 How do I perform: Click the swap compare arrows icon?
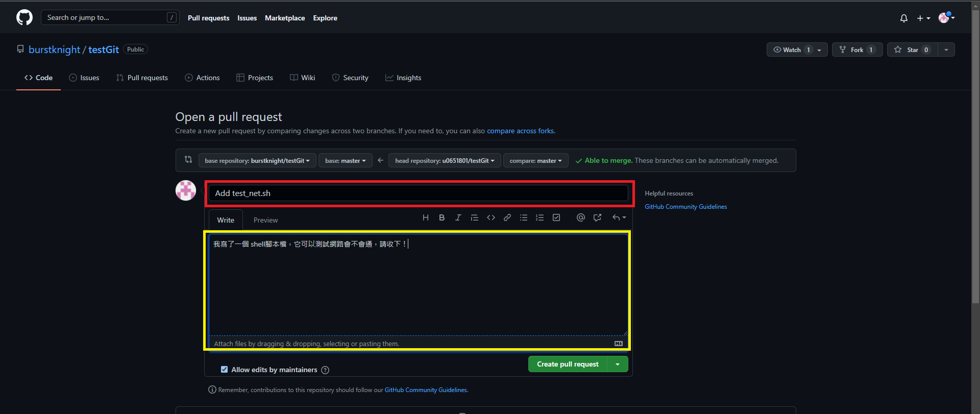point(188,159)
